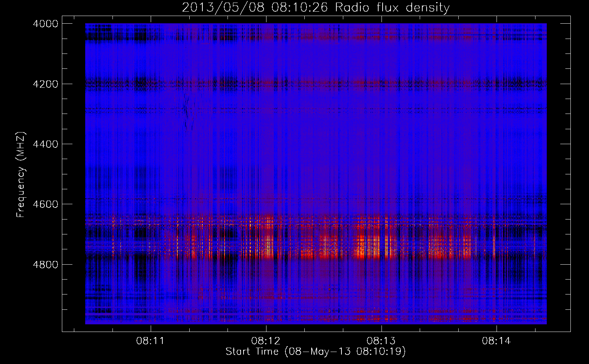
Task: Select the 4400 frequency tick label
Action: click(46, 144)
